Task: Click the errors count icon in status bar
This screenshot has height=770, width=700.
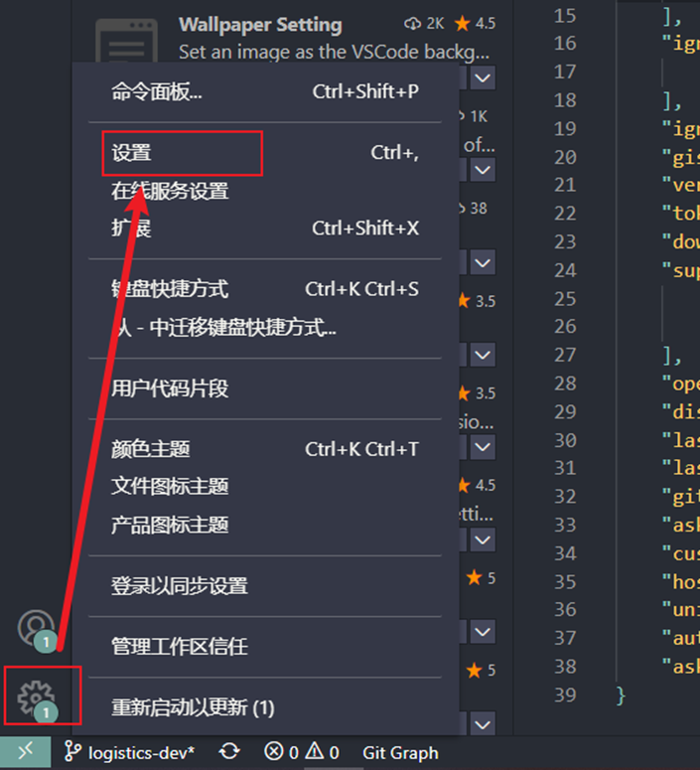Action: [x=274, y=751]
